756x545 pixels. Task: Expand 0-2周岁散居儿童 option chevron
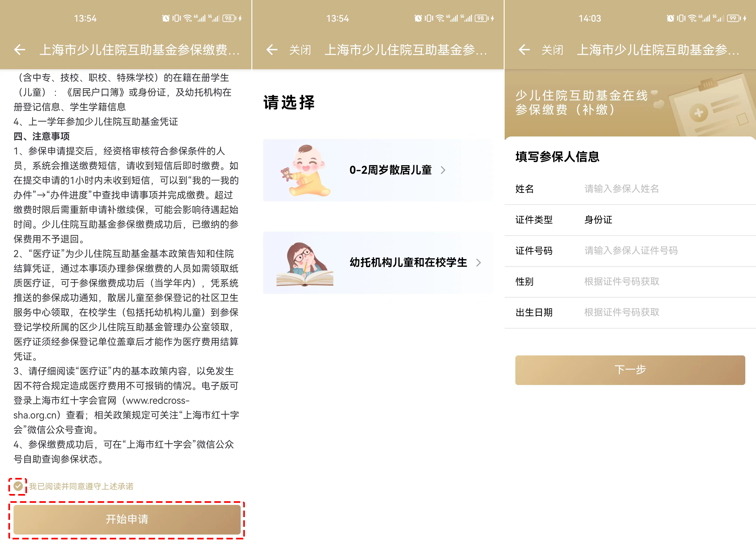click(443, 170)
